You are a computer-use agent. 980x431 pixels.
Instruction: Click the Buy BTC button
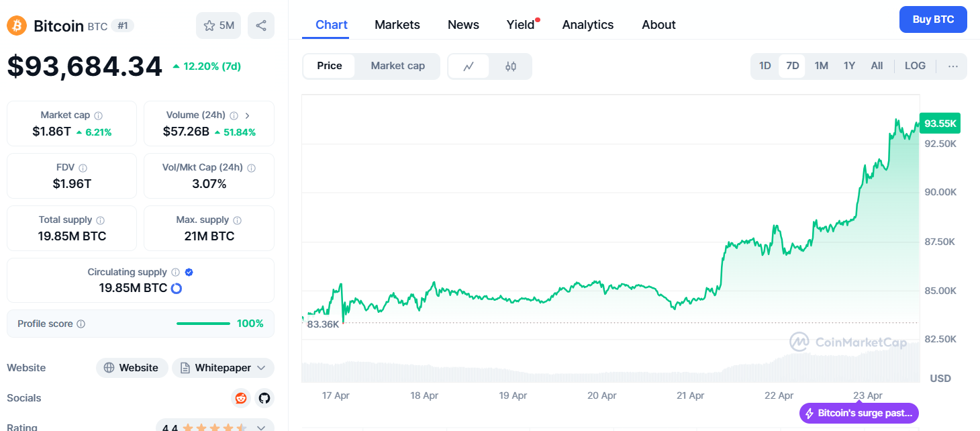pos(933,19)
